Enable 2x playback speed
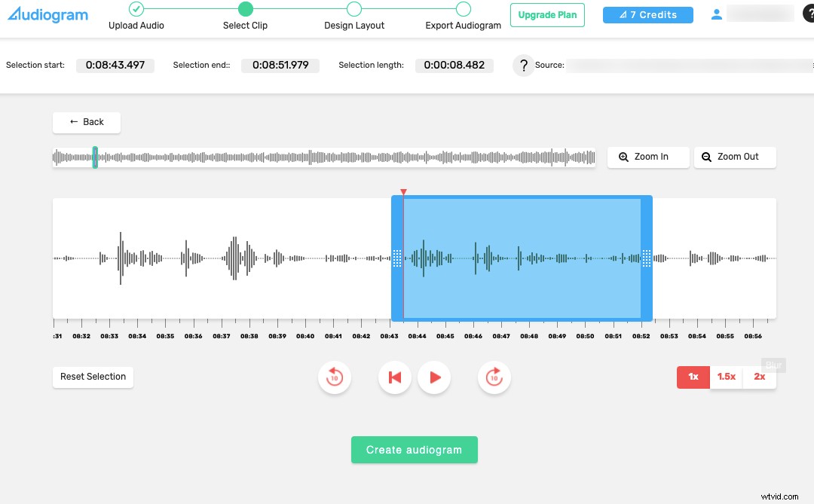This screenshot has height=504, width=814. [760, 377]
